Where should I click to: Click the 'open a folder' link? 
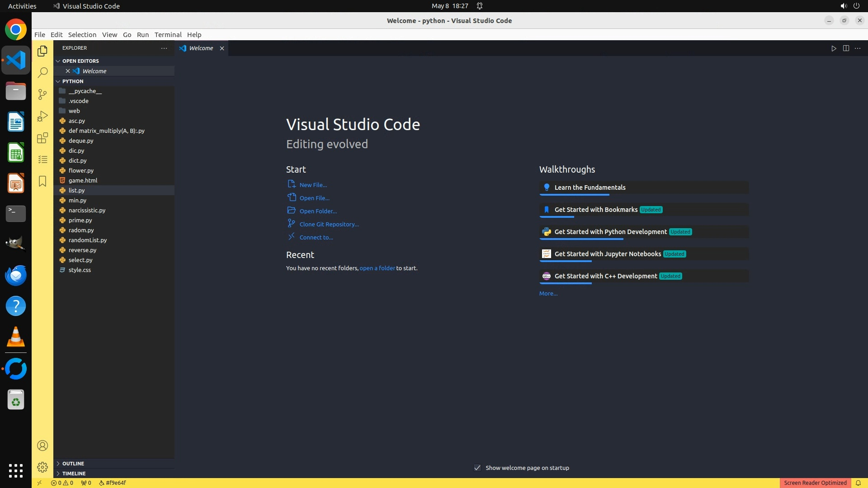click(377, 268)
